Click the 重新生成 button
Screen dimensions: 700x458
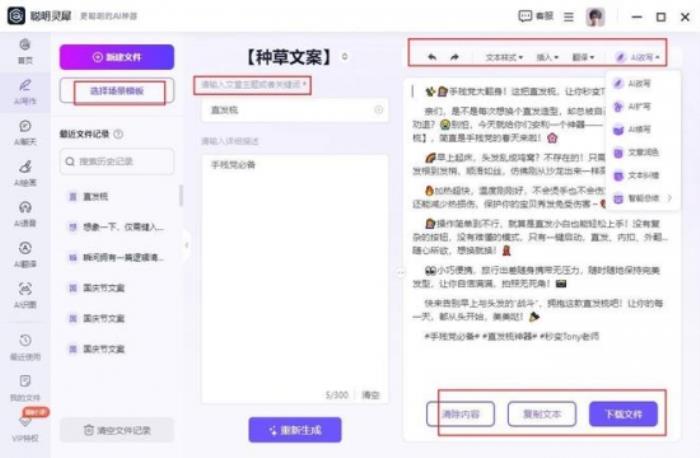(295, 430)
